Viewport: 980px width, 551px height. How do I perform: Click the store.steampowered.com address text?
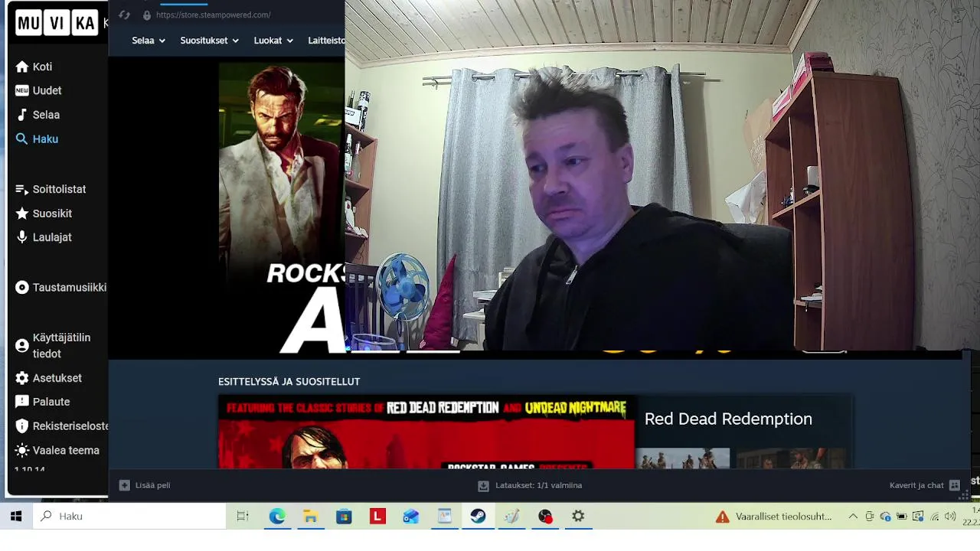click(x=213, y=15)
